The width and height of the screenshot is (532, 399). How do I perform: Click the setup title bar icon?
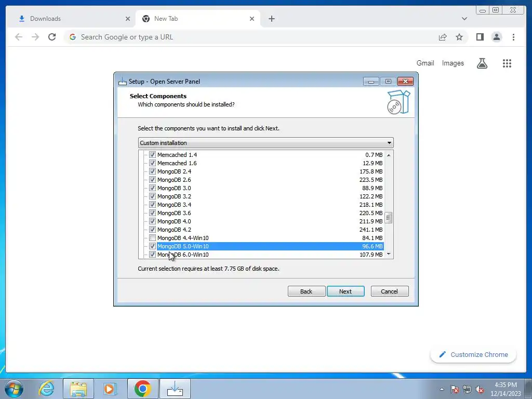[123, 82]
